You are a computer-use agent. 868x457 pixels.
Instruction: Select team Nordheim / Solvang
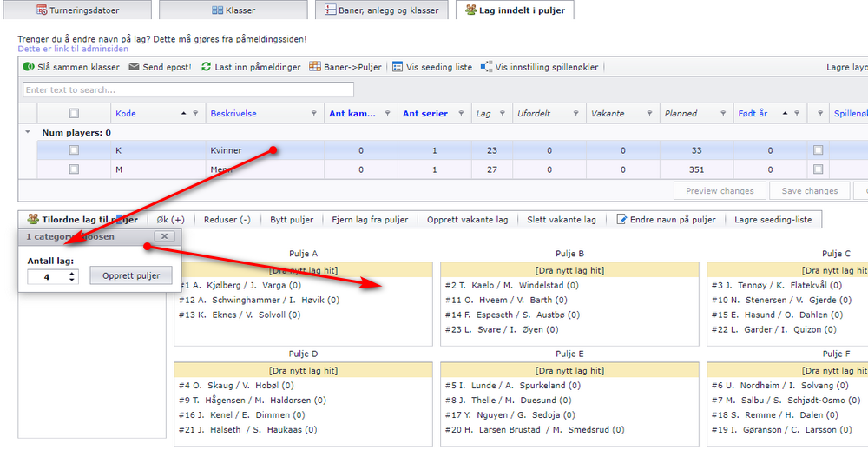(779, 385)
